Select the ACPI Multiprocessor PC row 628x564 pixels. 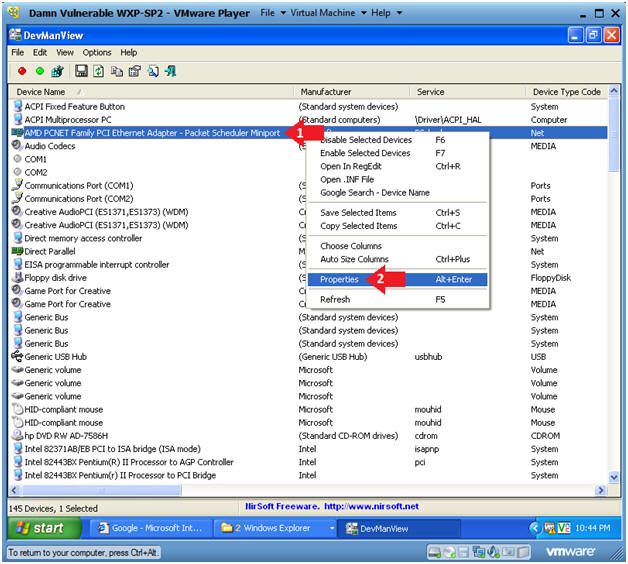308,119
